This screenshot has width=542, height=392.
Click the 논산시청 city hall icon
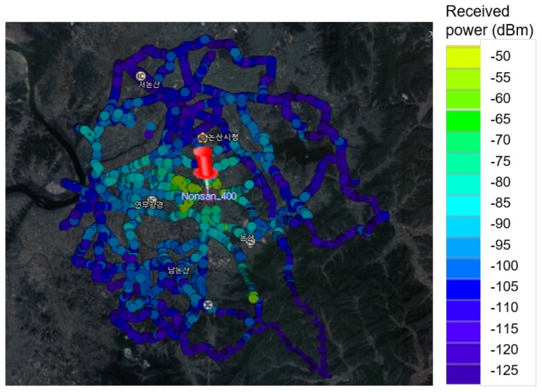point(204,136)
